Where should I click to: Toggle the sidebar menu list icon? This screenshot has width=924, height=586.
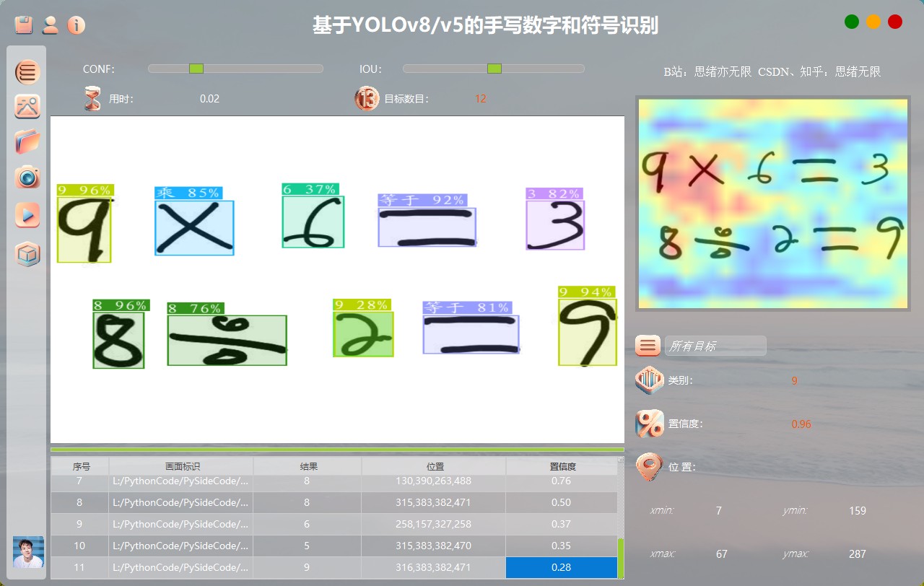pos(27,72)
